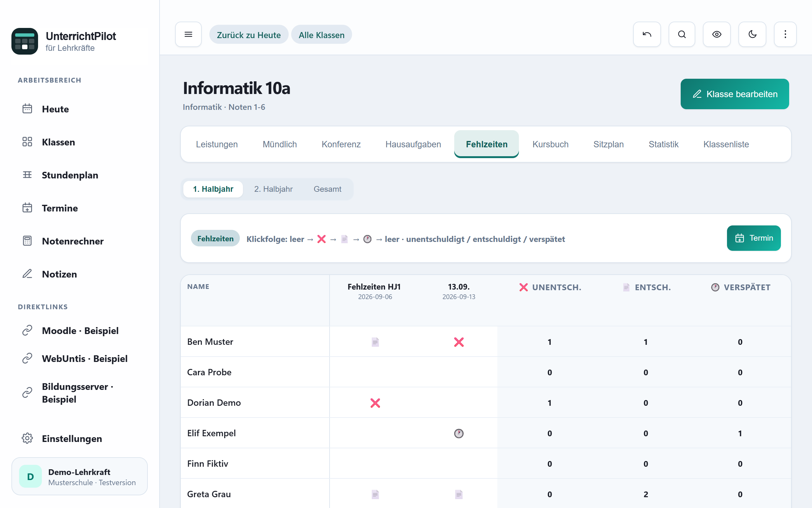Toggle dark mode moon icon
Screen dimensions: 812x508
tap(752, 34)
